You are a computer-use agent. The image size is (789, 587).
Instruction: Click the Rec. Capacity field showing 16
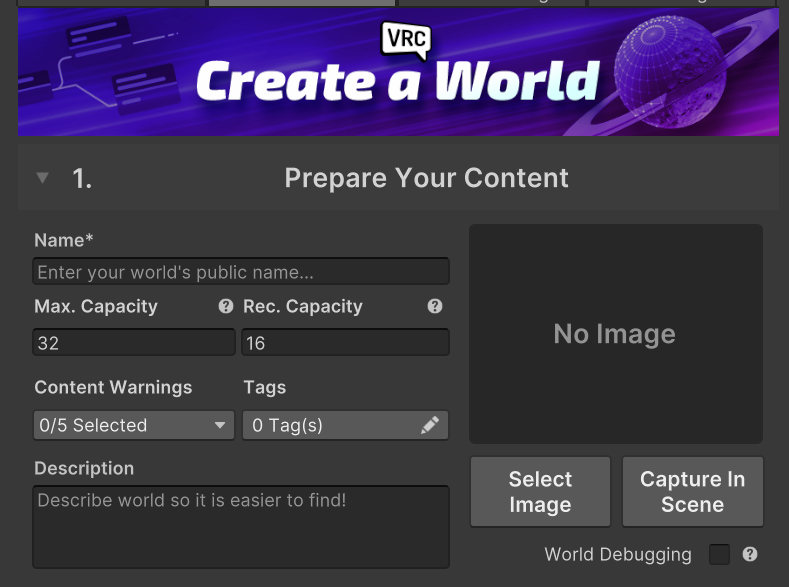coord(345,343)
